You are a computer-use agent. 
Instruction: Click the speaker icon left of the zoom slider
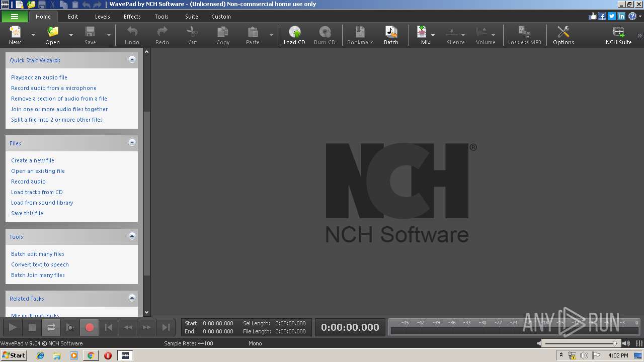pyautogui.click(x=539, y=343)
